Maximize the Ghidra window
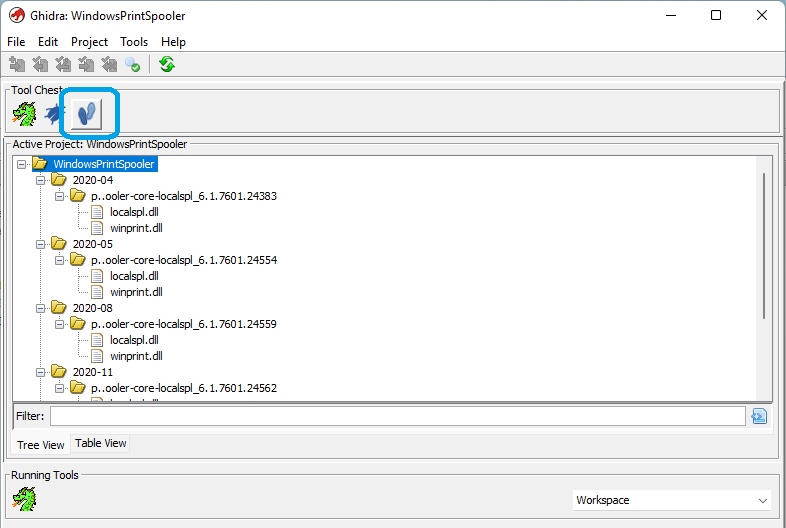The height and width of the screenshot is (528, 786). 716,15
